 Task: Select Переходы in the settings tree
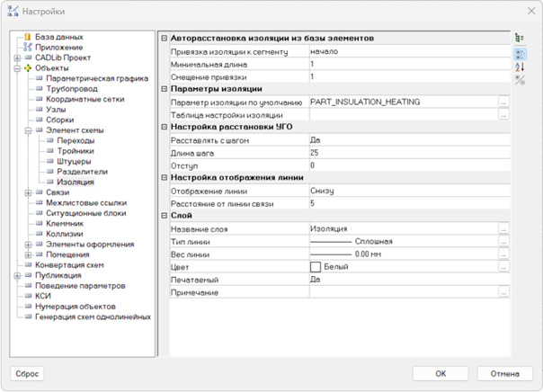(76, 140)
